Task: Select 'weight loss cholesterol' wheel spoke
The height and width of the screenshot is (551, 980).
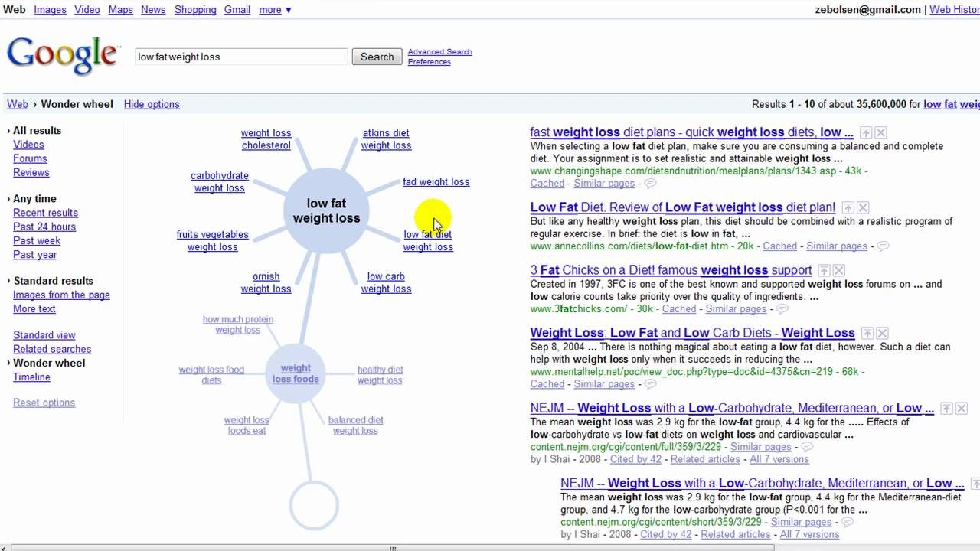Action: pos(266,139)
